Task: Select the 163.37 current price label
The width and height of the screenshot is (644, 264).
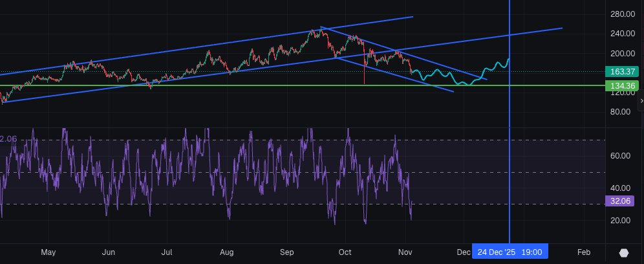Action: [622, 72]
